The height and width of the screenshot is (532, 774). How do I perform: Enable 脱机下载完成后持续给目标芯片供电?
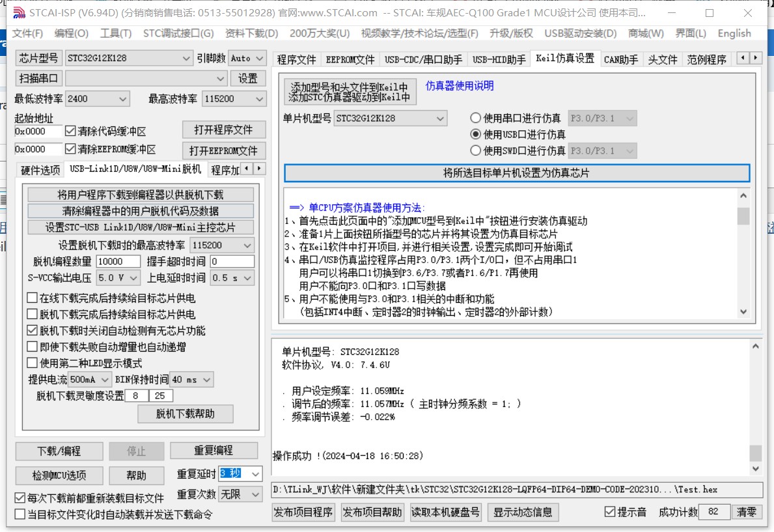33,314
